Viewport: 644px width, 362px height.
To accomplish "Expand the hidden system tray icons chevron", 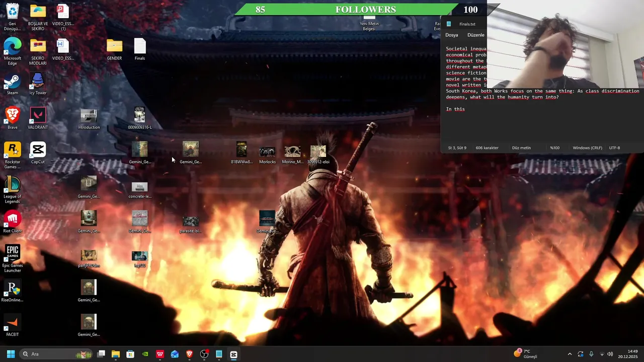I will (x=570, y=354).
